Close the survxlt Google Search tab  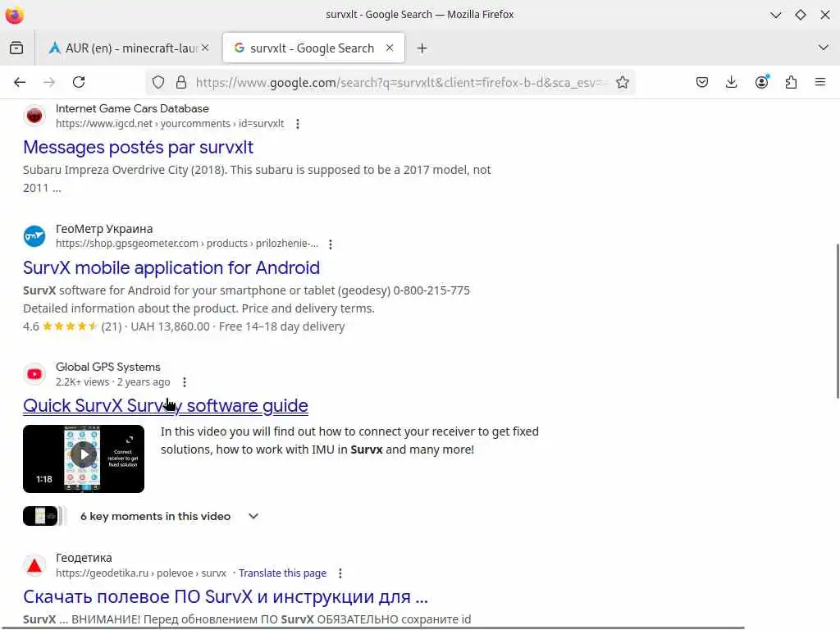point(390,48)
